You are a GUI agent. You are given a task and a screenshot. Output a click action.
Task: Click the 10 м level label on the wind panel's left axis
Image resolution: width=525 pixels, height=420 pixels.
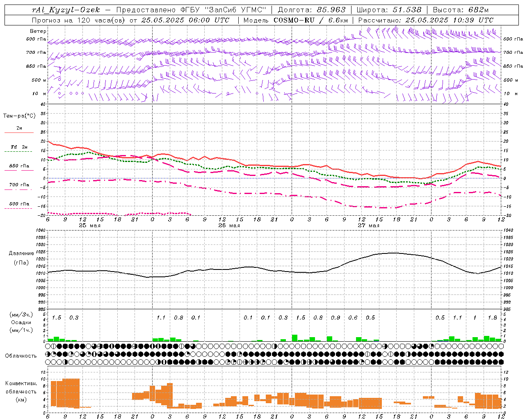click(39, 94)
